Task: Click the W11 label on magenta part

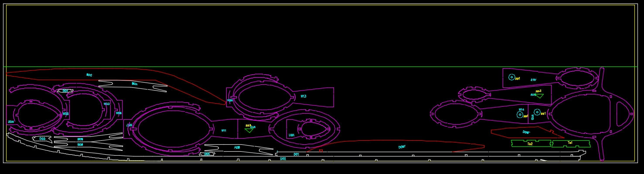Action: point(224,131)
